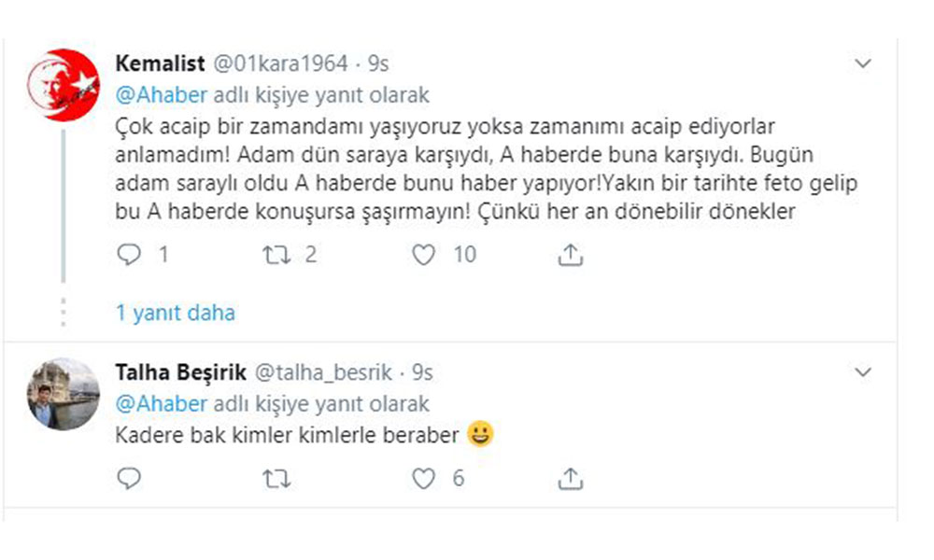
Task: Like Kemalist's tweet
Action: [424, 254]
